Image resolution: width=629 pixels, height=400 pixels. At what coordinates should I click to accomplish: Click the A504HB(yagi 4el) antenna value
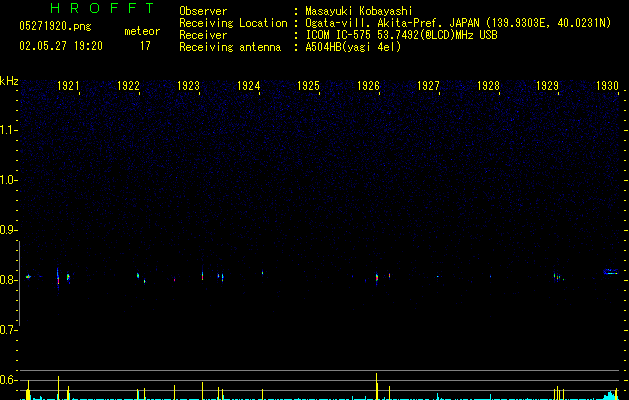click(353, 47)
